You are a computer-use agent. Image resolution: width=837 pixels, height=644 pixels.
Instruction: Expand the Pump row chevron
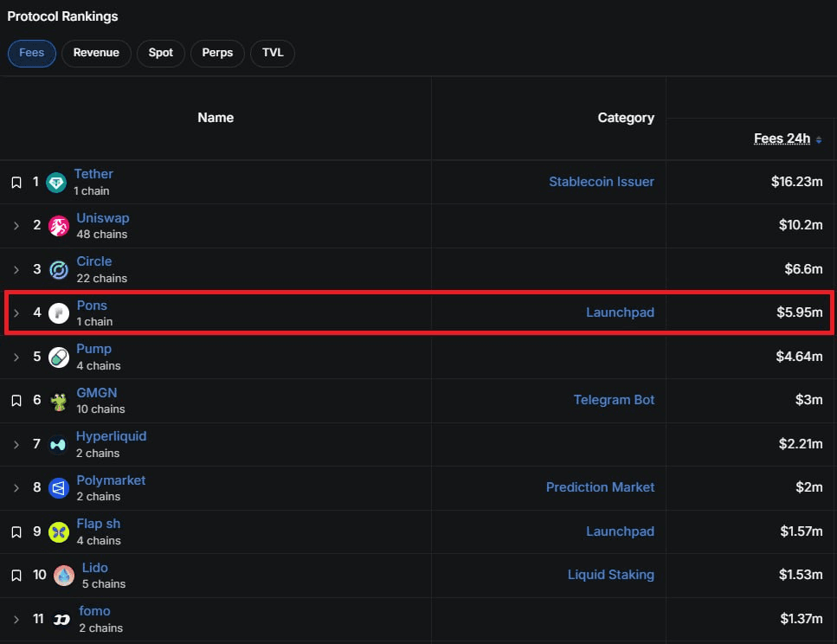[16, 357]
